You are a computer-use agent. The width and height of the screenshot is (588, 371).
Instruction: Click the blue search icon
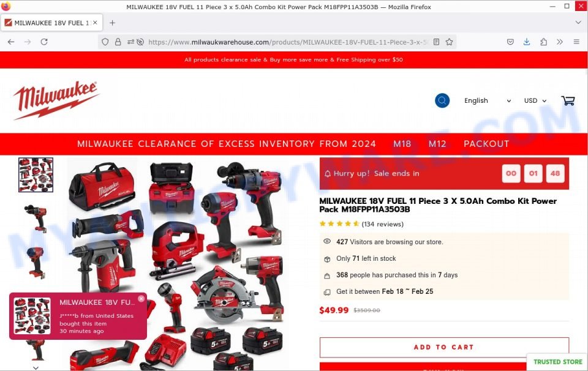tap(442, 100)
